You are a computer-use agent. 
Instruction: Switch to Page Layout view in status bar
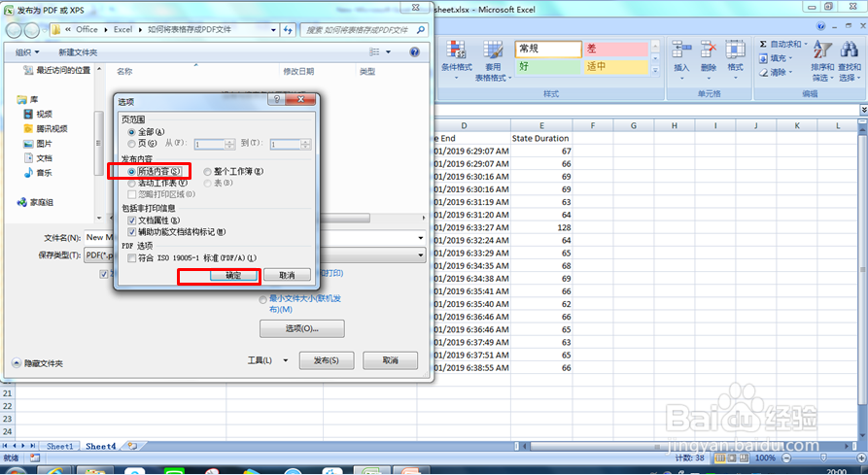731,458
